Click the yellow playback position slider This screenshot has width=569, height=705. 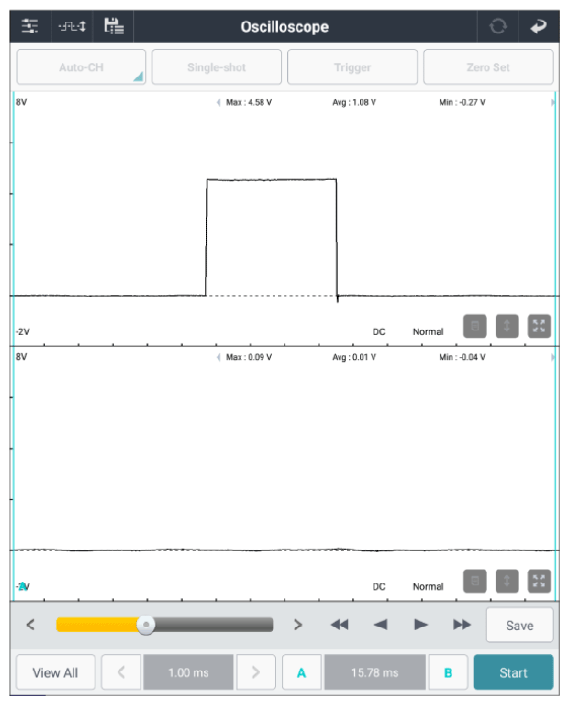[164, 625]
